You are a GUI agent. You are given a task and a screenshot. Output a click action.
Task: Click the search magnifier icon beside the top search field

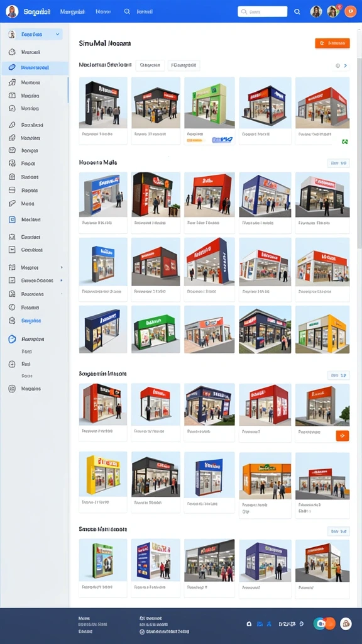(x=297, y=12)
